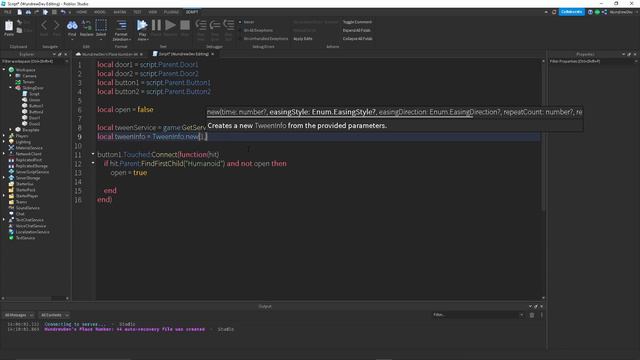
Task: Open the FILE menu
Action: (8, 12)
